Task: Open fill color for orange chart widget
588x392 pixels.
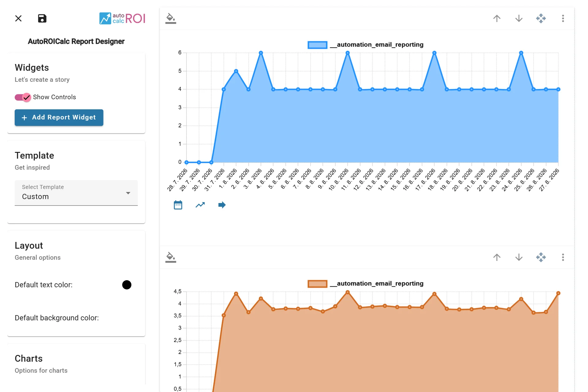Action: (x=171, y=257)
